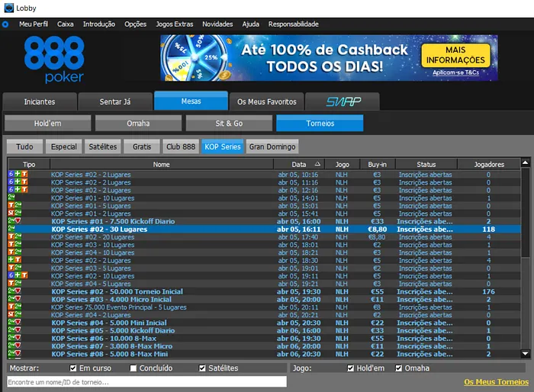The width and height of the screenshot is (534, 392).
Task: Click type icon of 3.000 8-Max Micro row
Action: [14, 345]
